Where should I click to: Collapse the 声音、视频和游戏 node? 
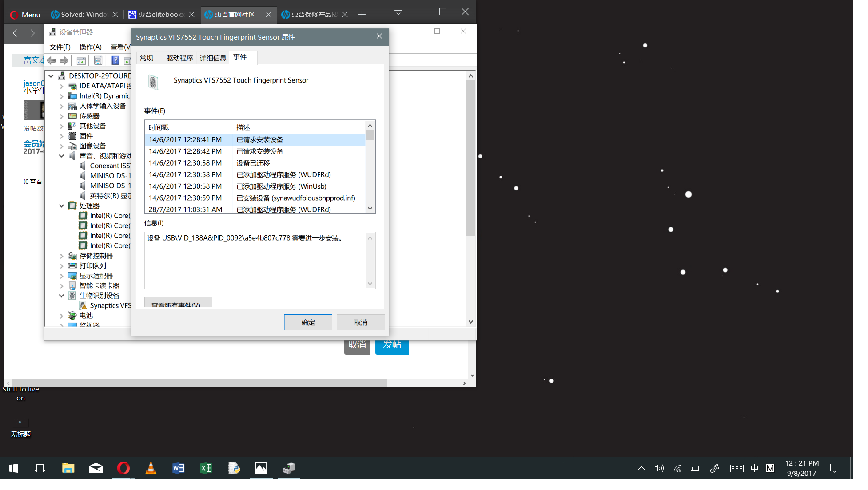[61, 156]
